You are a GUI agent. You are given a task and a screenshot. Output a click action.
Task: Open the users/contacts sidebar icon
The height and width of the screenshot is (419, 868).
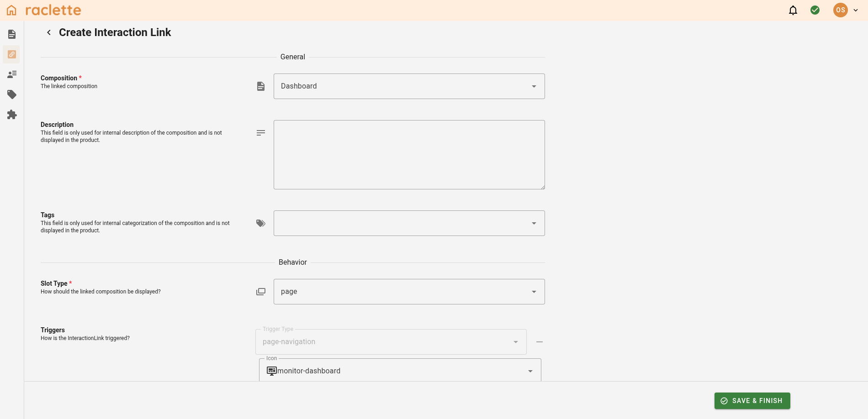11,74
